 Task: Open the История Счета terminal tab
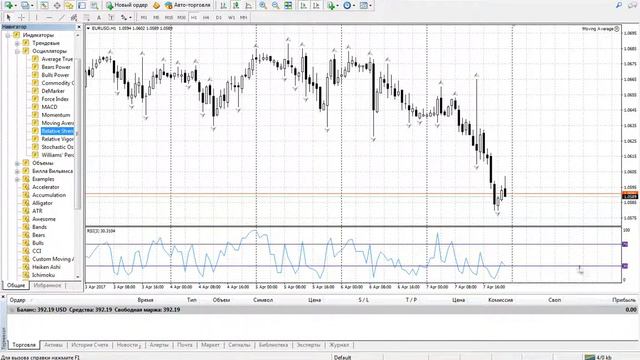[x=90, y=345]
